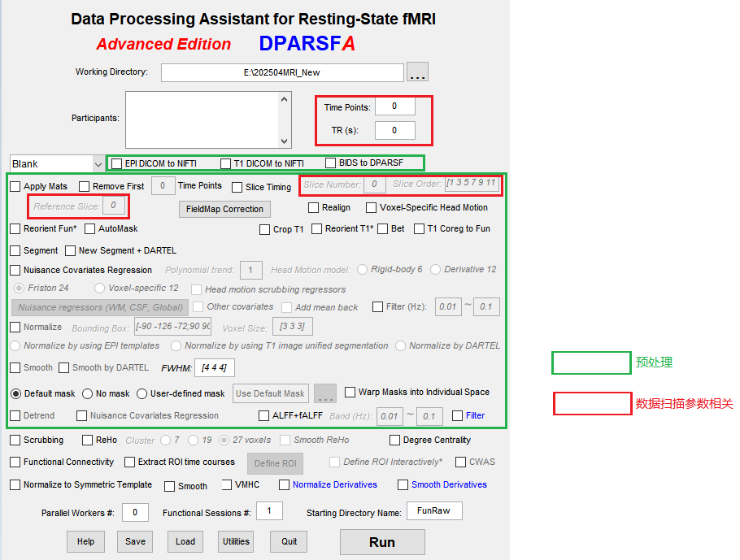Click Starting Directory Name field FunRaw
The height and width of the screenshot is (560, 740).
coord(435,511)
